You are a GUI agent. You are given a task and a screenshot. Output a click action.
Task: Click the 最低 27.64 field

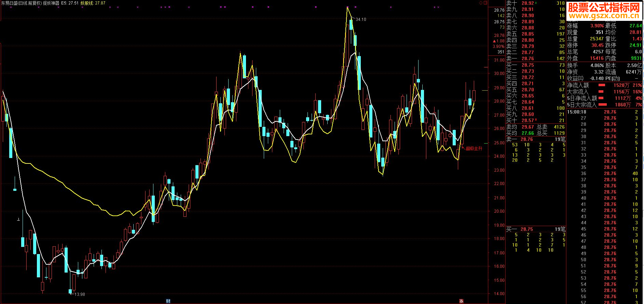[624, 26]
